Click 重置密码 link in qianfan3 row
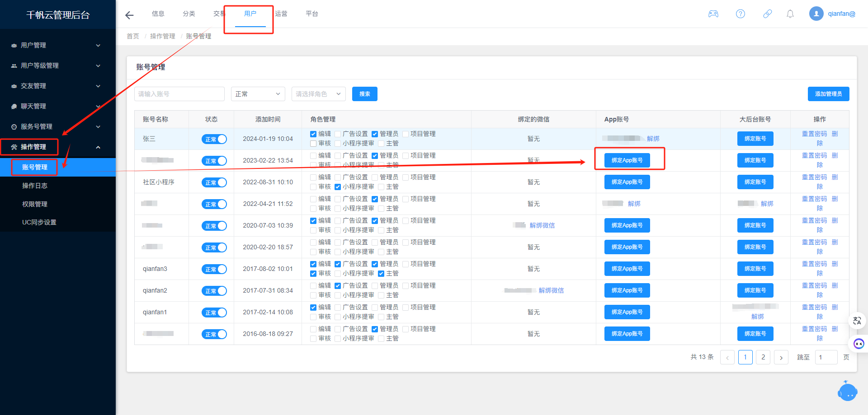The width and height of the screenshot is (868, 415). pyautogui.click(x=815, y=264)
